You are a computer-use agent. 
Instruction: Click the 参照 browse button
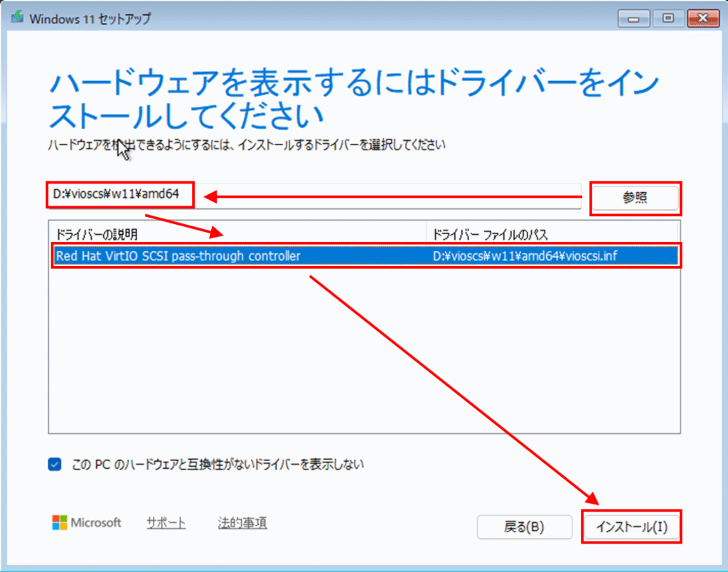(636, 198)
